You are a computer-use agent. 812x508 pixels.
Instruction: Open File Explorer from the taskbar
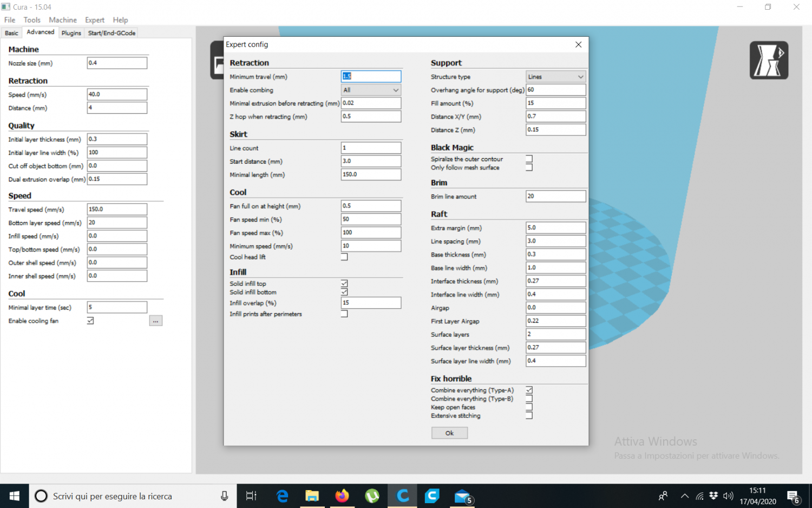click(312, 496)
